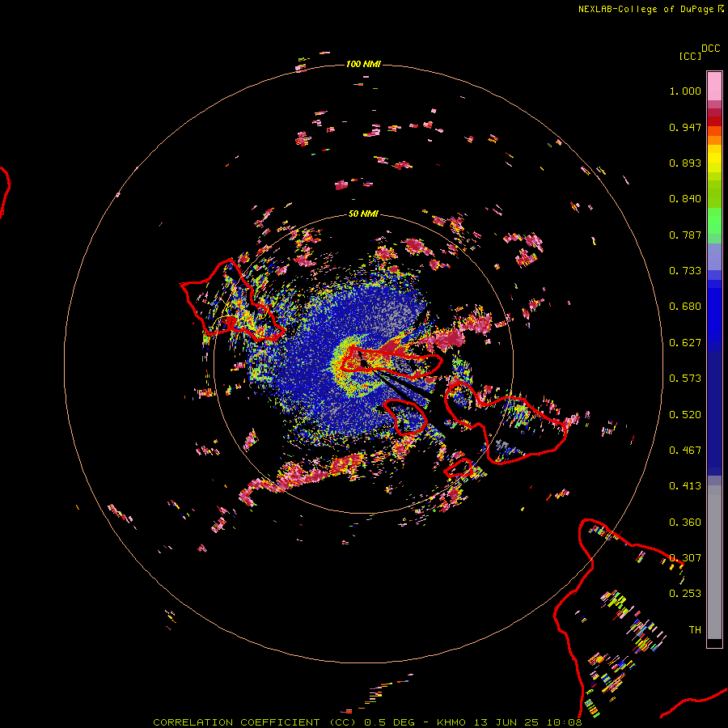Click the 0.947 scale value
The width and height of the screenshot is (728, 728).
click(685, 127)
